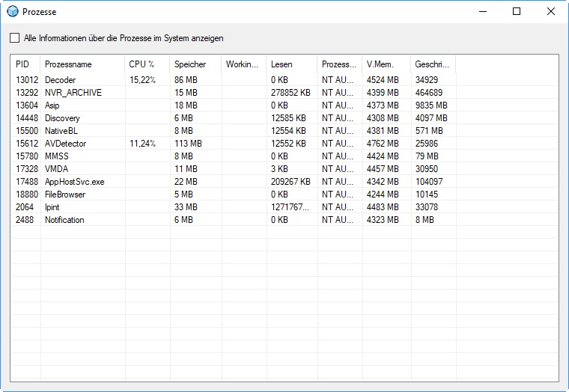
Task: Click the Prozesse window title icon
Action: coord(12,12)
